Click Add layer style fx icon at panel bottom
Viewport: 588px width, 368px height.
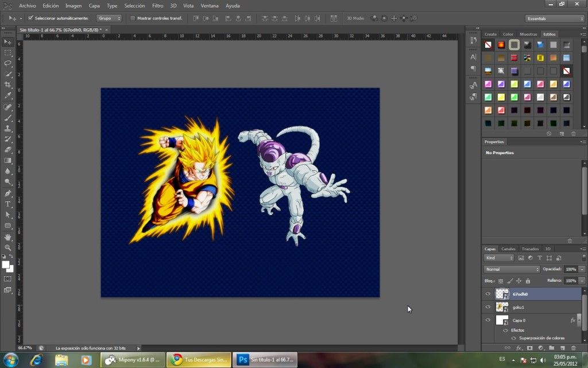click(519, 348)
